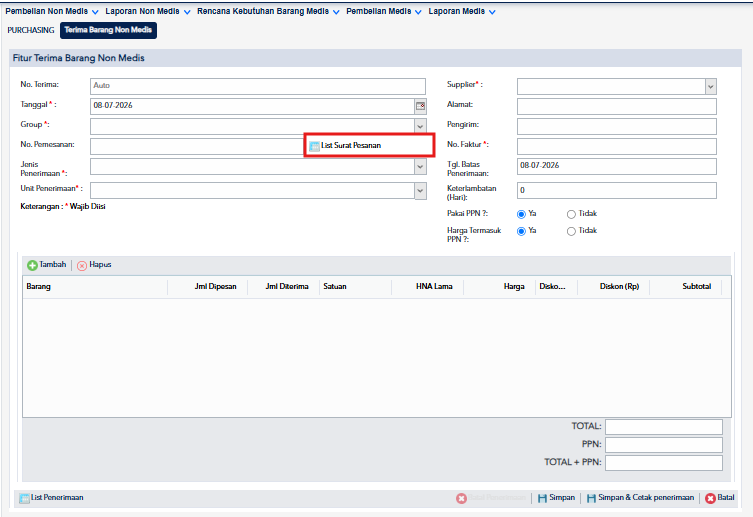Expand the Supplier dropdown
Image resolution: width=753 pixels, height=517 pixels.
tap(711, 87)
